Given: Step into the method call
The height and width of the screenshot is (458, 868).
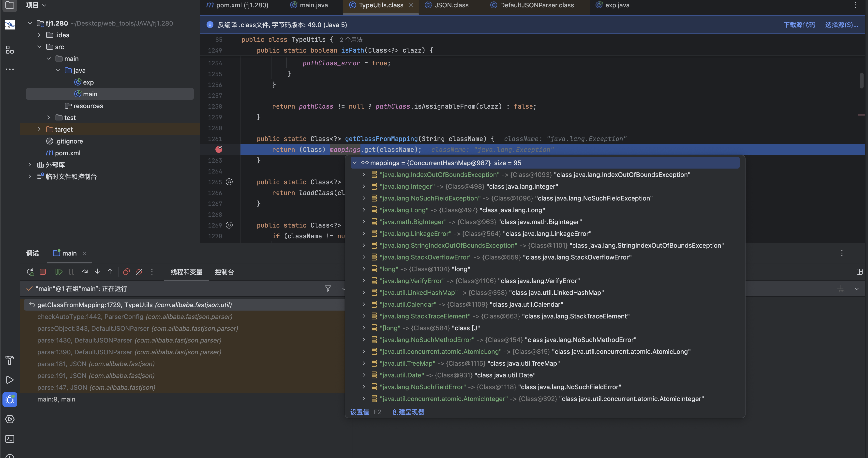Looking at the screenshot, I should pyautogui.click(x=97, y=272).
